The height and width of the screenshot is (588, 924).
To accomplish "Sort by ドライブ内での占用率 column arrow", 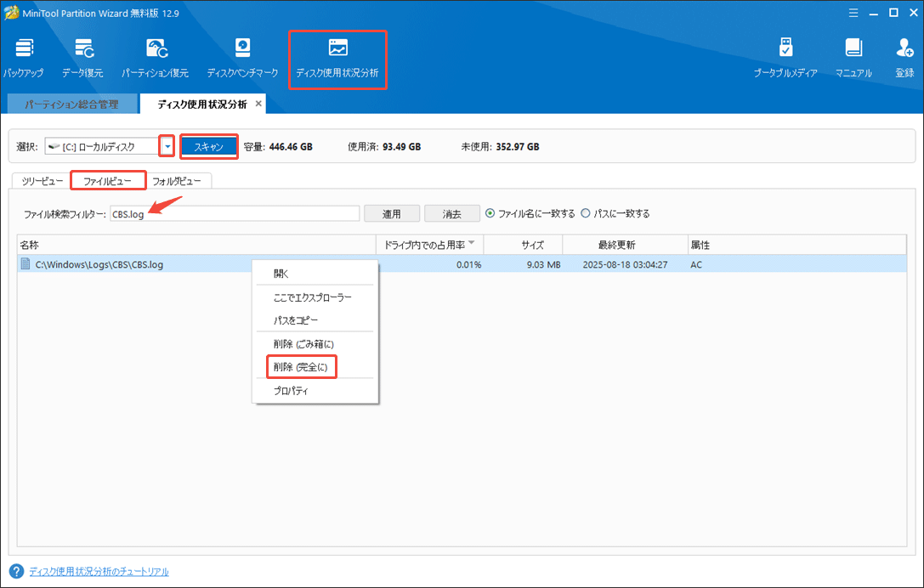I will pyautogui.click(x=472, y=243).
